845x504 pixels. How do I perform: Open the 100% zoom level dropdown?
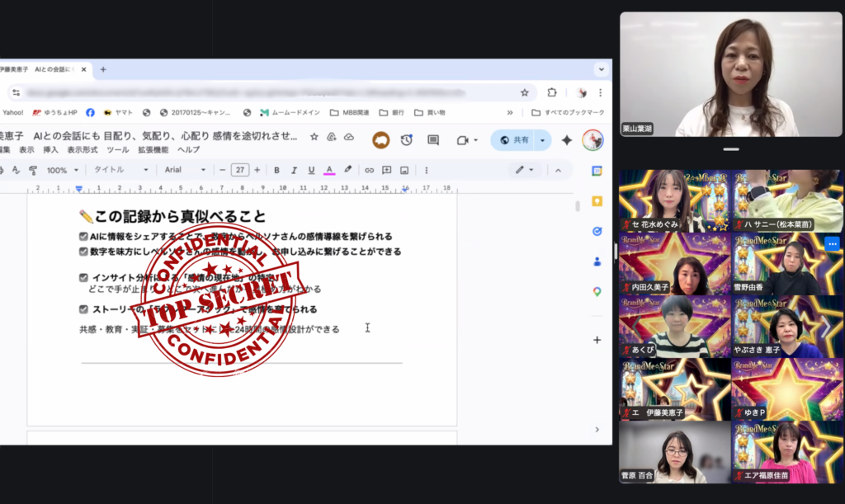(x=62, y=170)
